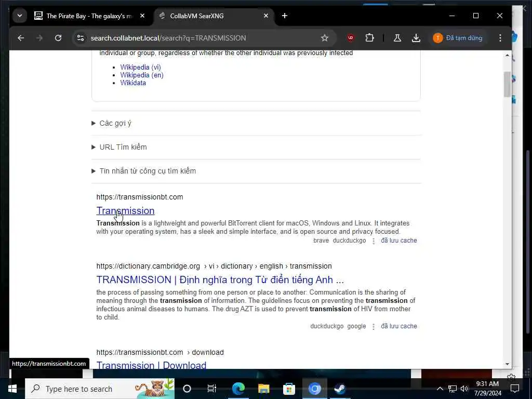Open Microsoft Store from the taskbar
This screenshot has height=399, width=532.
289,389
